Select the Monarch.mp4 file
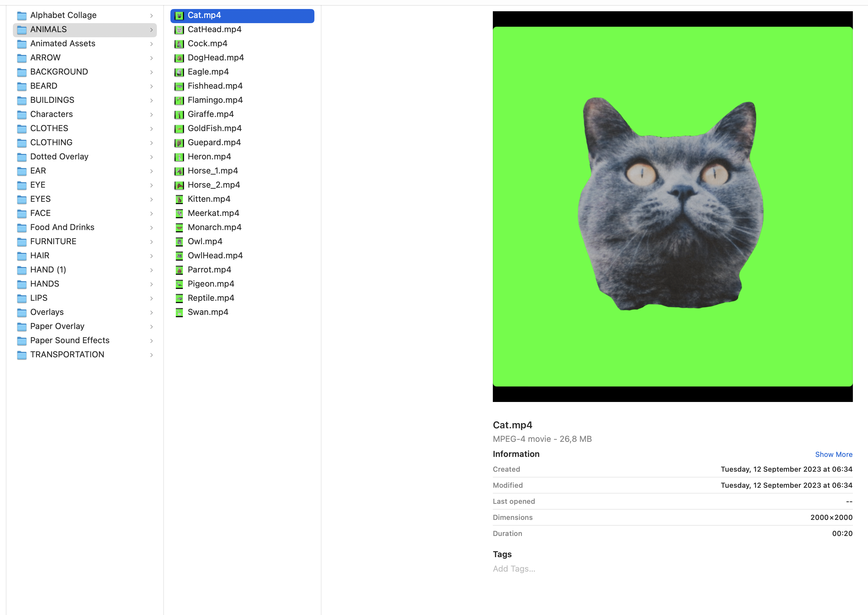Screen dimensions: 868x615 [214, 227]
